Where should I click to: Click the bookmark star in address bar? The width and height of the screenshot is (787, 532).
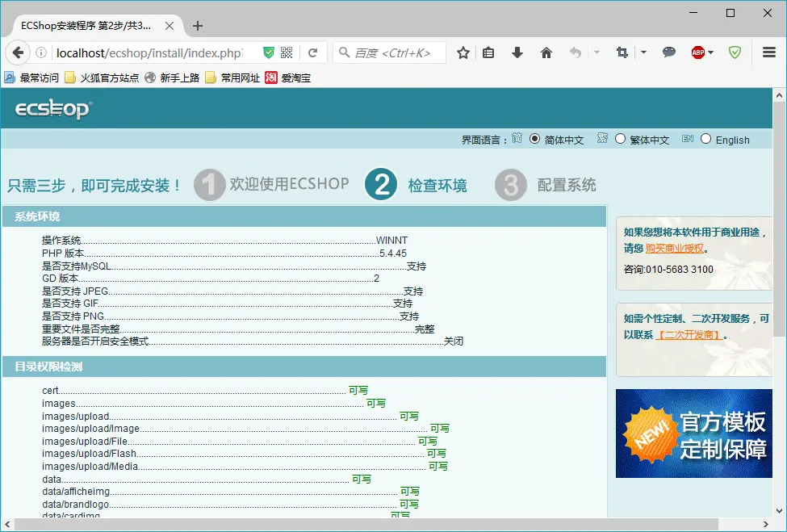(x=462, y=52)
